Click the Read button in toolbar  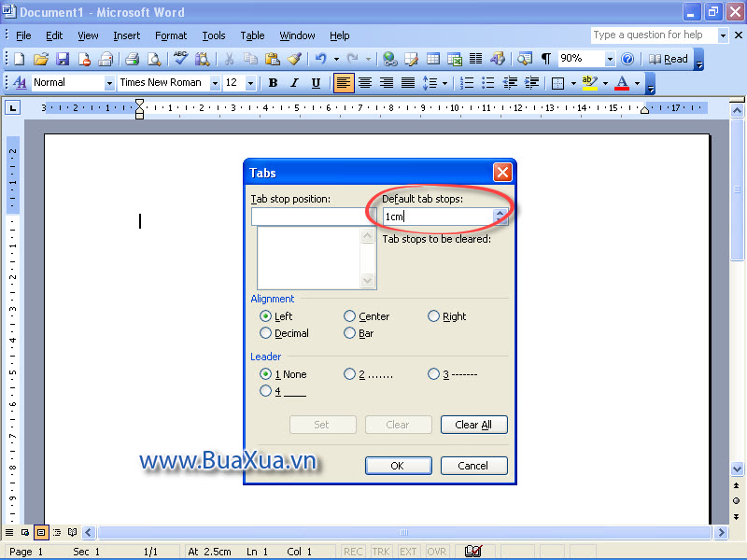(669, 59)
